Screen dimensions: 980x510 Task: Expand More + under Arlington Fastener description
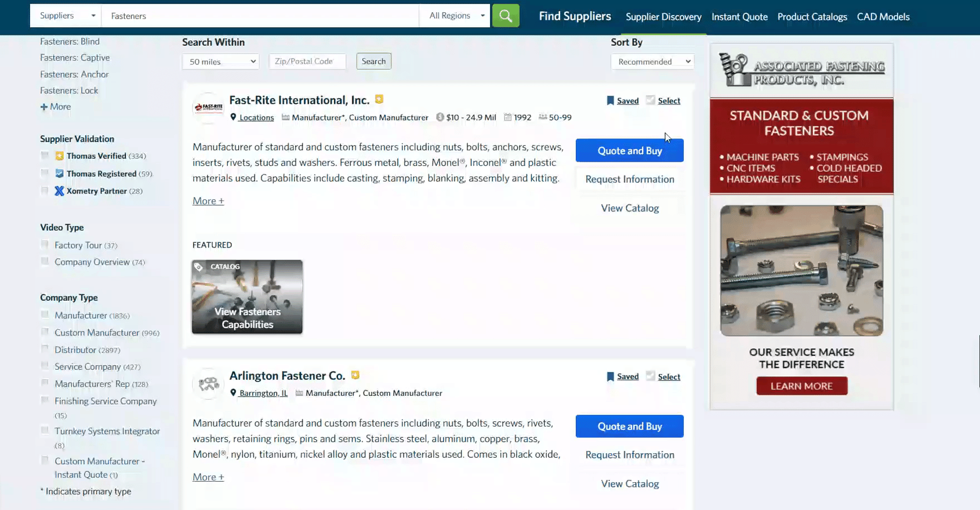tap(208, 477)
